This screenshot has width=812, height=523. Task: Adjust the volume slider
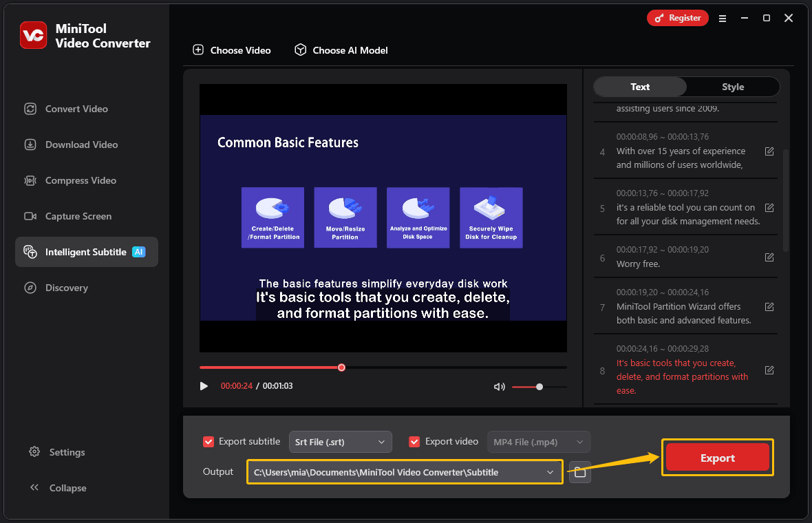click(539, 386)
